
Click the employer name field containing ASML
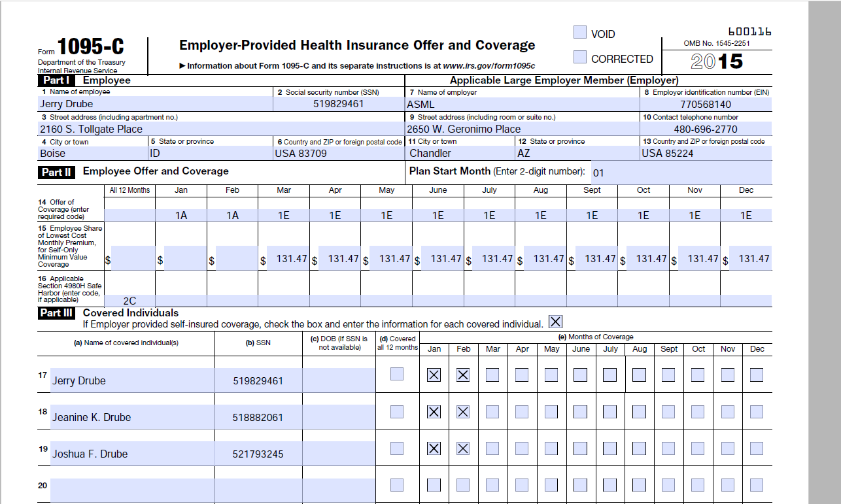522,104
